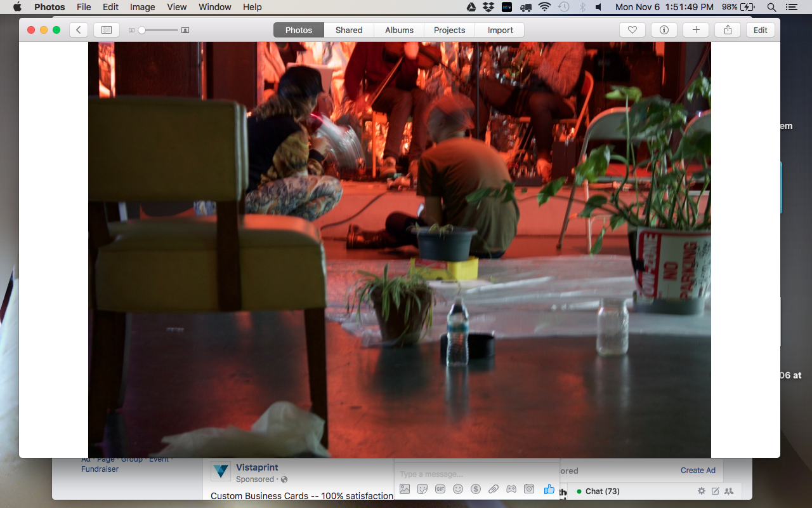Click the Vistaprint sponsor name link
812x508 pixels.
(x=257, y=467)
